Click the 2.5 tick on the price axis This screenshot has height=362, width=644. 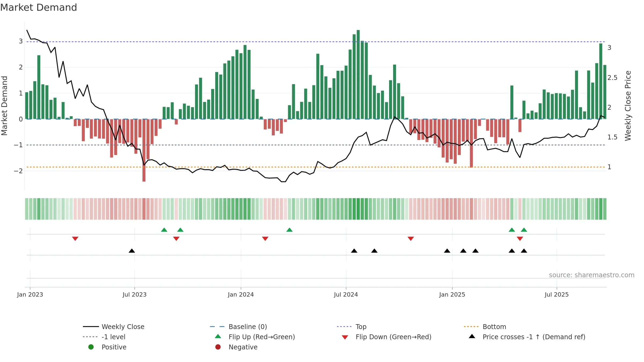click(612, 78)
